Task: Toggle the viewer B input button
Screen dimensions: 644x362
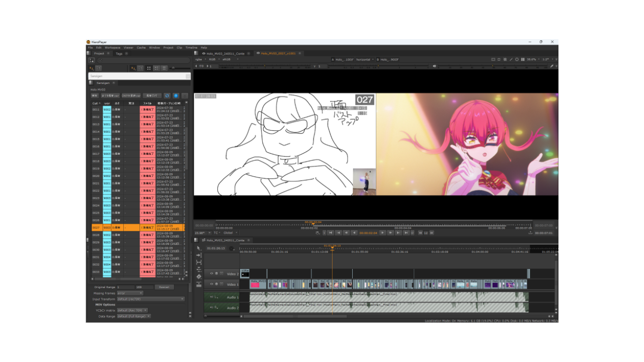Action: pos(378,59)
